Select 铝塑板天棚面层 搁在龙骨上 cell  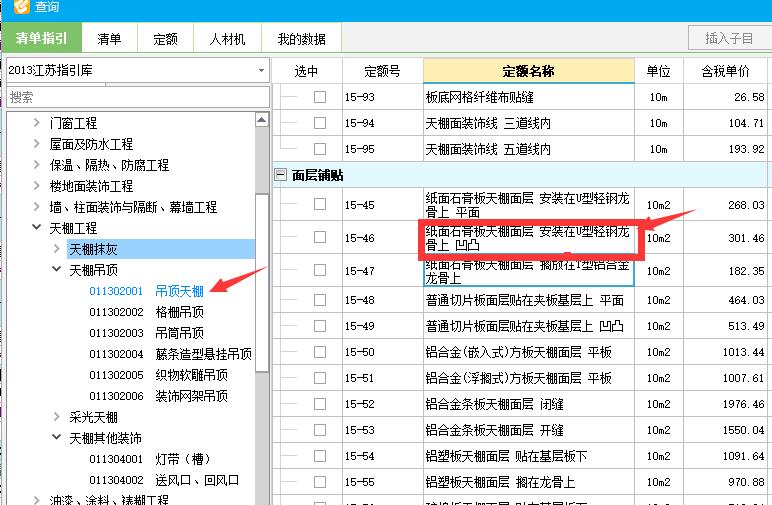(x=528, y=482)
